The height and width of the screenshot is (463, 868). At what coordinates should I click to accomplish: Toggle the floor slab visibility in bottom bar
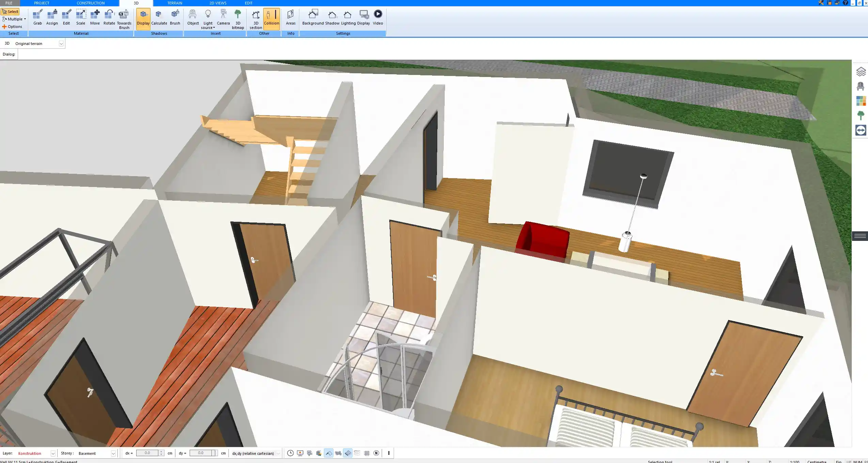pyautogui.click(x=348, y=453)
